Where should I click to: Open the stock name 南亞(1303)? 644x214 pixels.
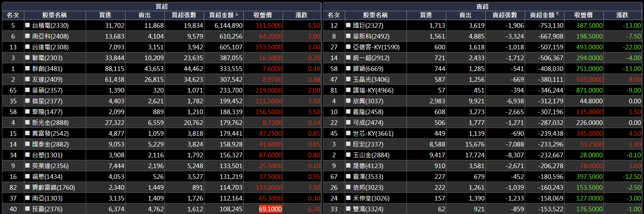point(47,198)
